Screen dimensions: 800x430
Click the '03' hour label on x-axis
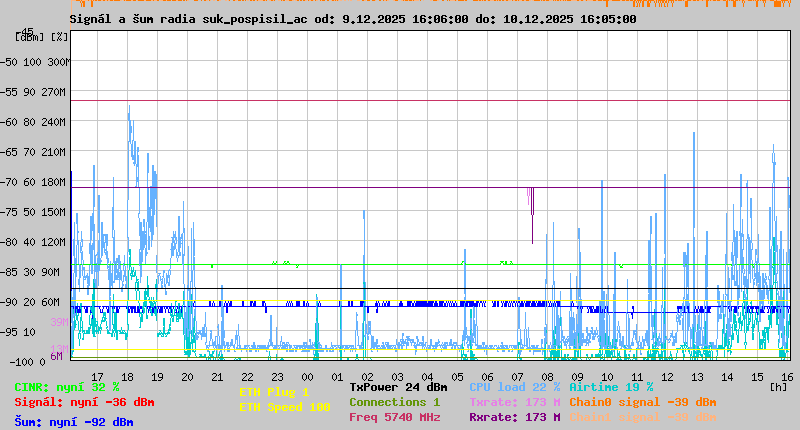[397, 377]
